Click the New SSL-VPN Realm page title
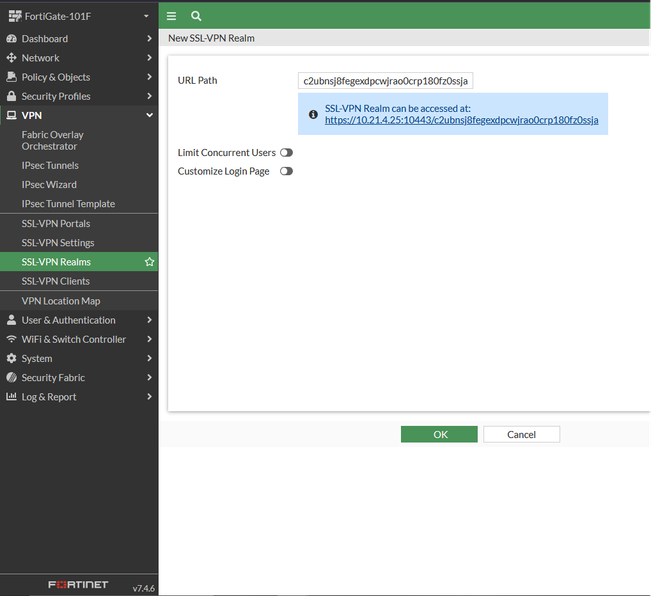This screenshot has width=651, height=596. pos(211,38)
